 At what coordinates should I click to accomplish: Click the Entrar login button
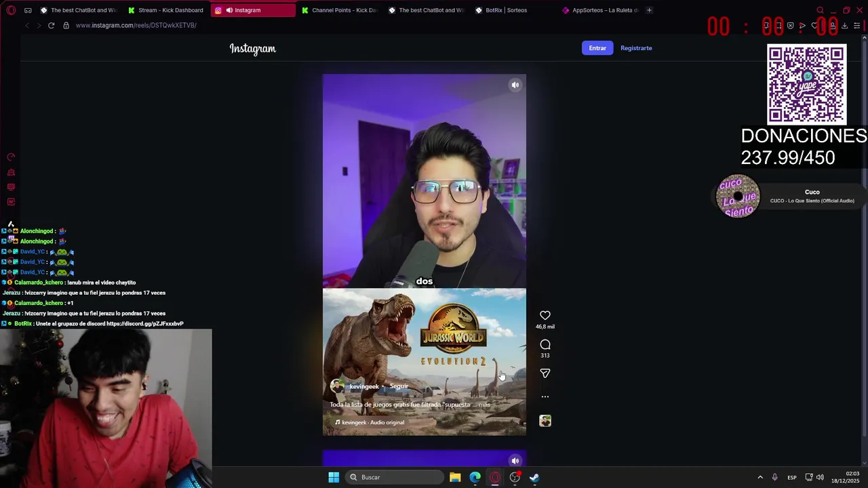(x=597, y=48)
